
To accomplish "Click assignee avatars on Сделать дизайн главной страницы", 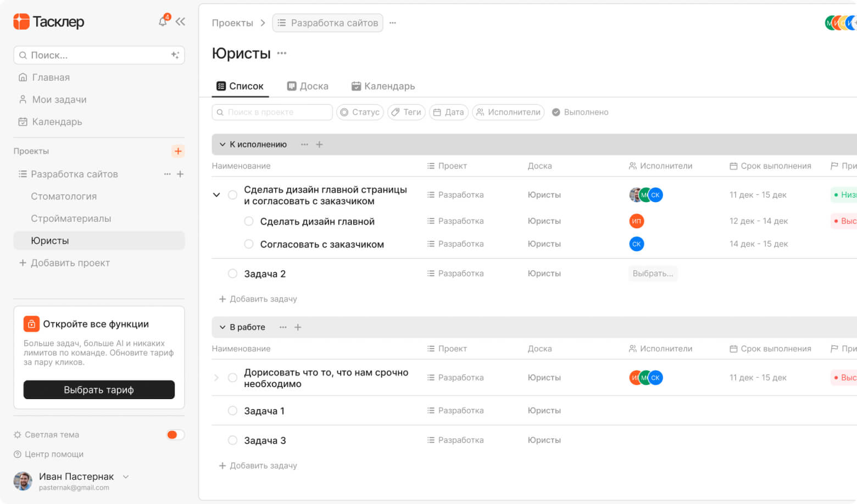I will [646, 195].
